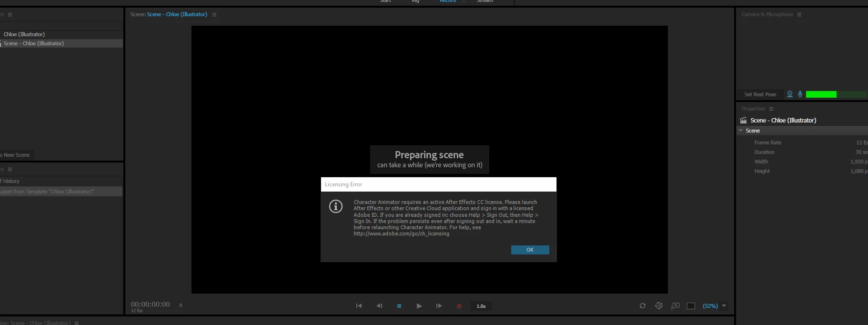Click the Set Rest Pose button
This screenshot has height=325, width=868.
760,94
